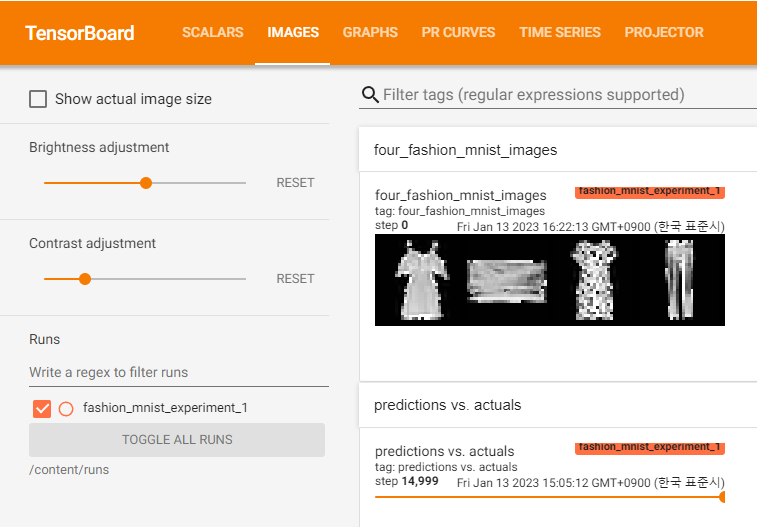Click tag: four_fashion_mnist_images text

point(460,211)
